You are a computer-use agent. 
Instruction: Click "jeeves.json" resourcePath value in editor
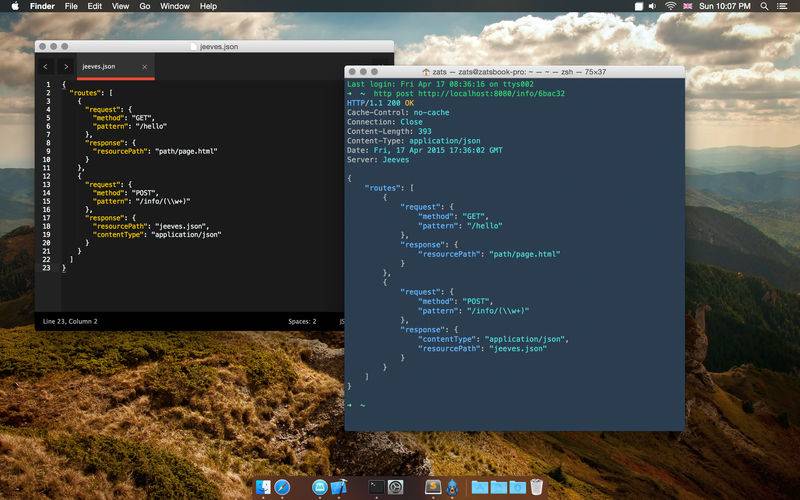click(x=180, y=226)
